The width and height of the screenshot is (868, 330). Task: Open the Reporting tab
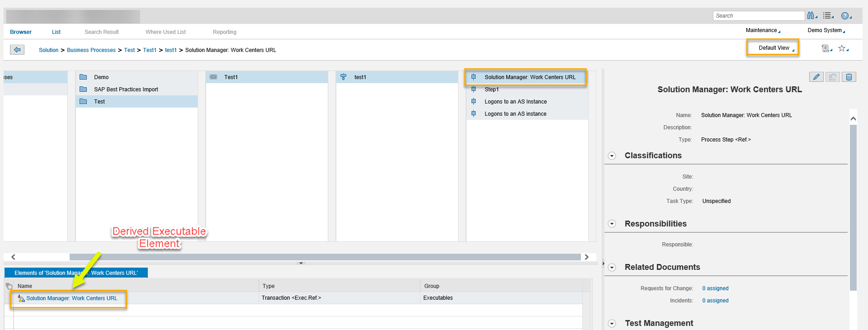click(x=225, y=32)
